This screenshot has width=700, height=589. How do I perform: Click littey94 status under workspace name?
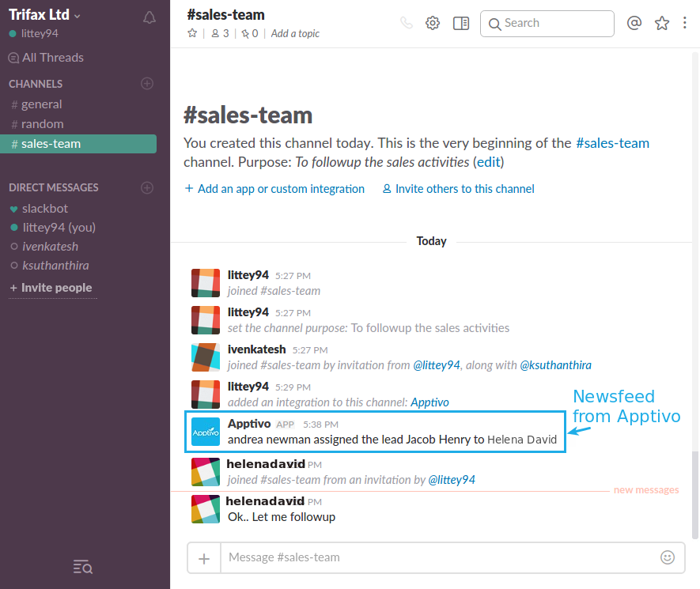[x=33, y=33]
